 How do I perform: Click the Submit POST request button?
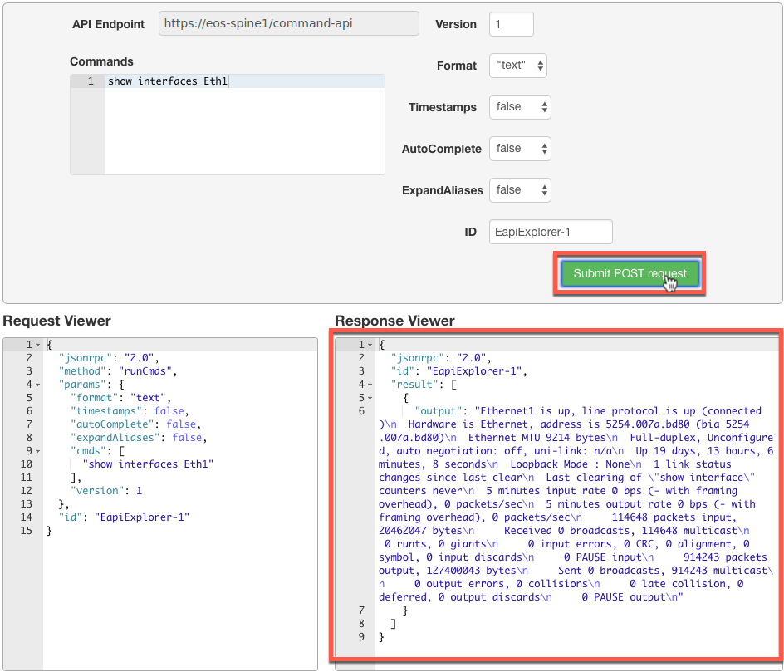click(x=629, y=272)
